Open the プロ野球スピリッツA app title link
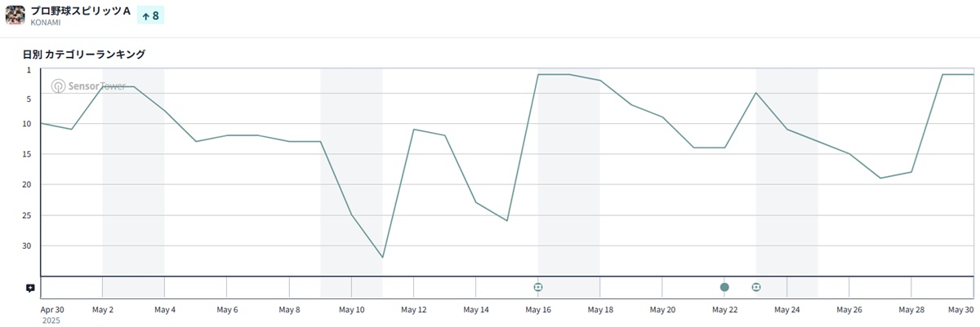This screenshot has width=980, height=327. [80, 10]
